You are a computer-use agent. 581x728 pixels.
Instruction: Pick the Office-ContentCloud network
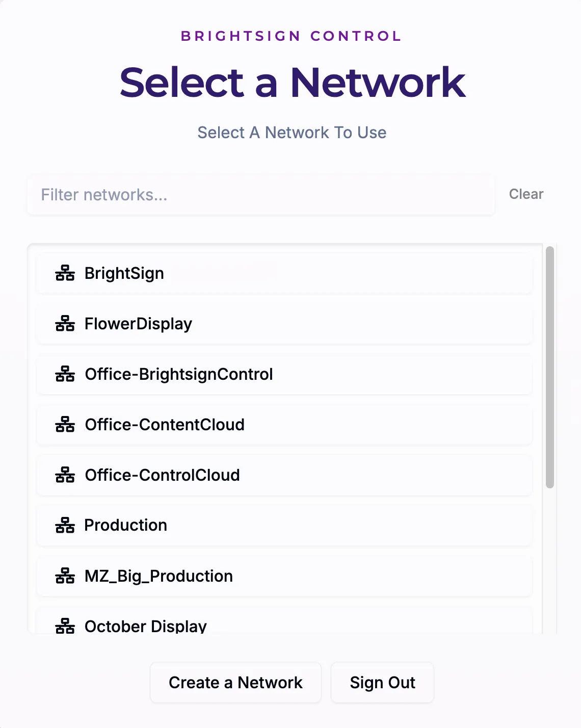[284, 425]
